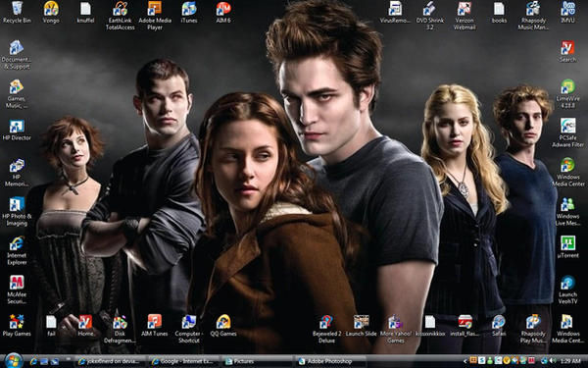Viewport: 588px width, 368px height.
Task: Open the Recycle Bin desktop icon
Action: [x=17, y=13]
